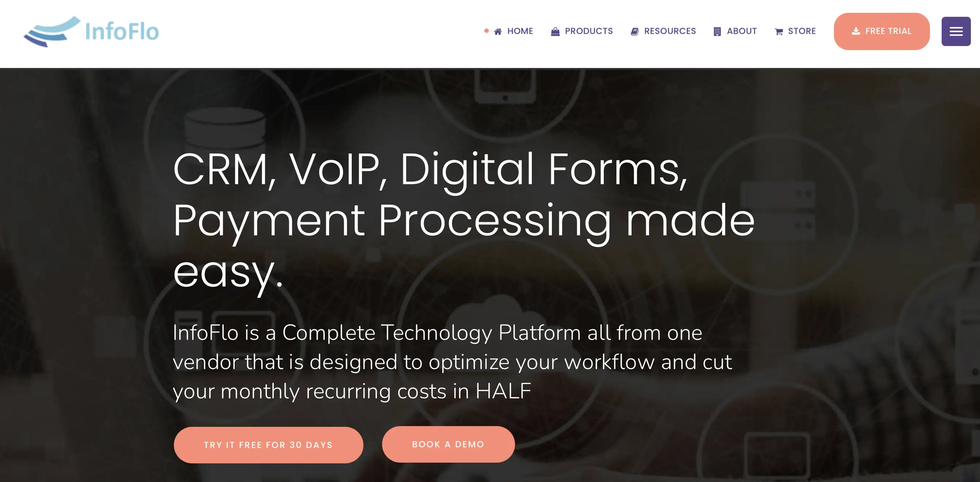The image size is (980, 482).
Task: Click the RESOURCES book icon
Action: pyautogui.click(x=634, y=31)
